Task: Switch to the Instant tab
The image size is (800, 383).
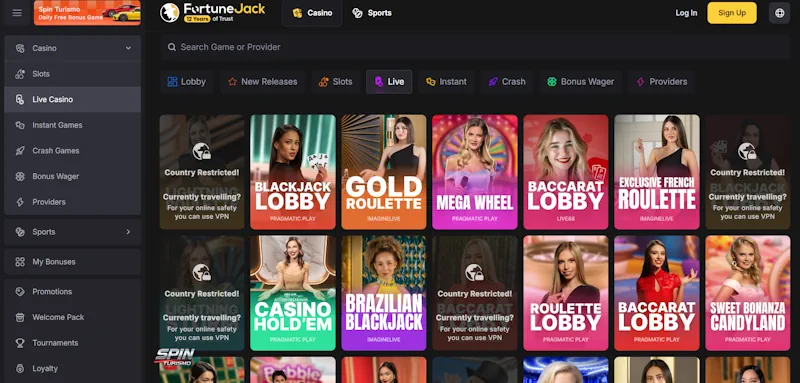Action: pos(446,82)
